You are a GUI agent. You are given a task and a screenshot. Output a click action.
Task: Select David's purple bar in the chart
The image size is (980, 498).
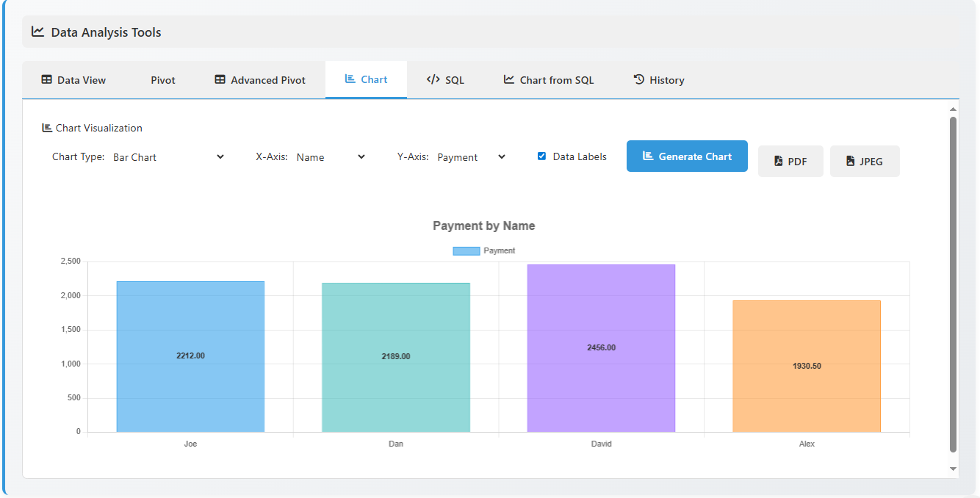tap(600, 345)
